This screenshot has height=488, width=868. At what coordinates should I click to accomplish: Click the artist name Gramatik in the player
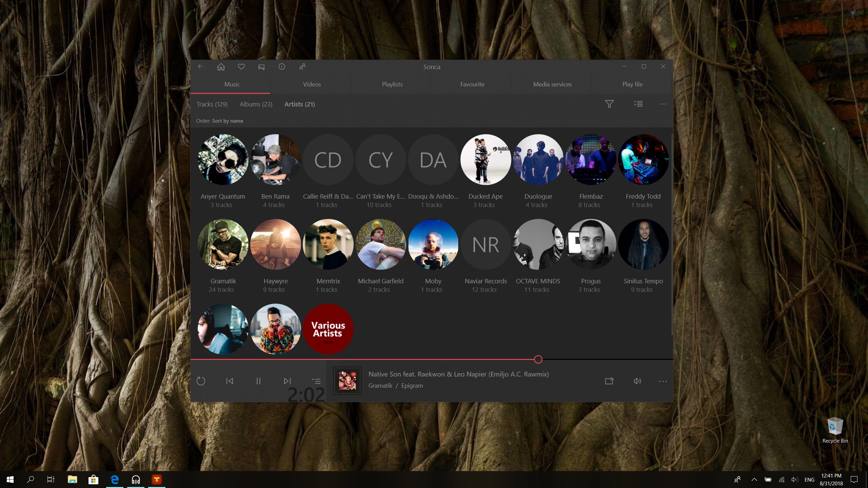380,385
